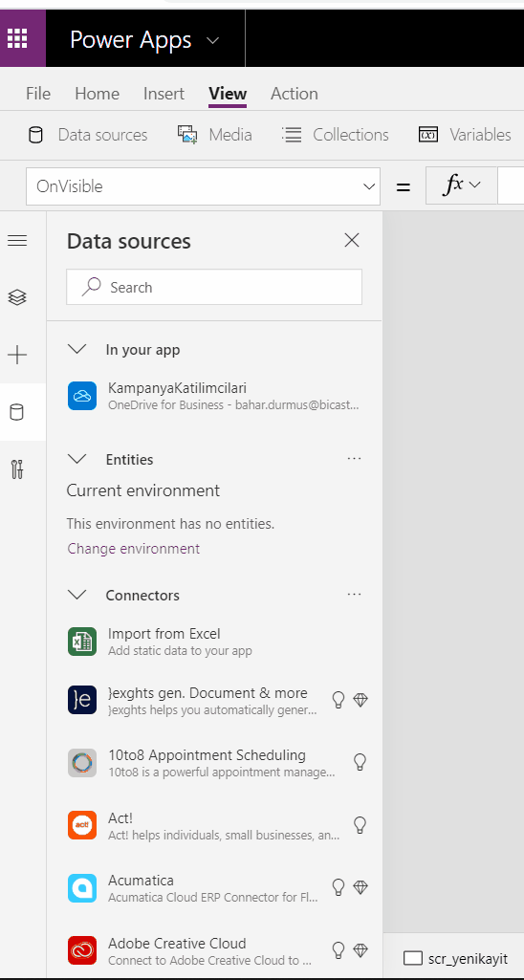
Task: Click the 10to8 connector icon
Action: [x=82, y=763]
